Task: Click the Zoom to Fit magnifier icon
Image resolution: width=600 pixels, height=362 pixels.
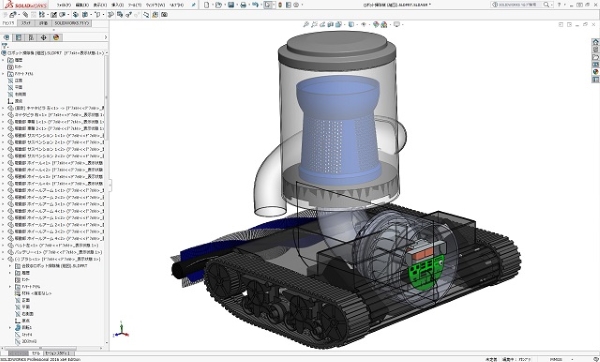Action: [306, 24]
